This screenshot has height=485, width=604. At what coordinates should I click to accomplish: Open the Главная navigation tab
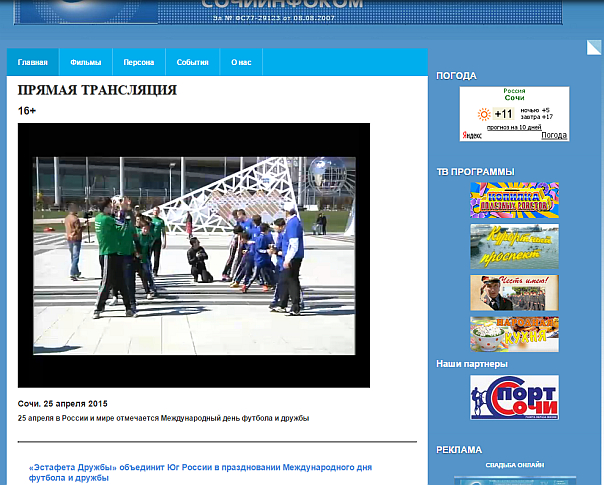click(x=32, y=62)
